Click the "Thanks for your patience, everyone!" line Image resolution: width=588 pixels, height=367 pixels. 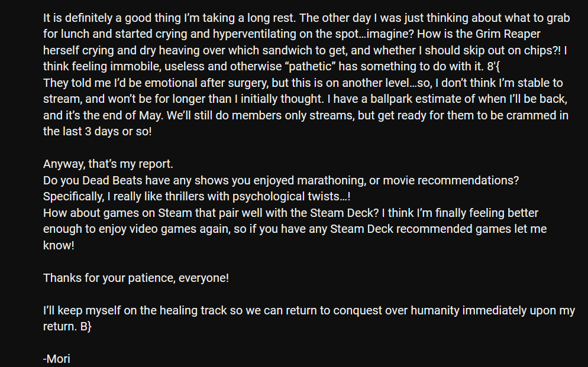(136, 278)
